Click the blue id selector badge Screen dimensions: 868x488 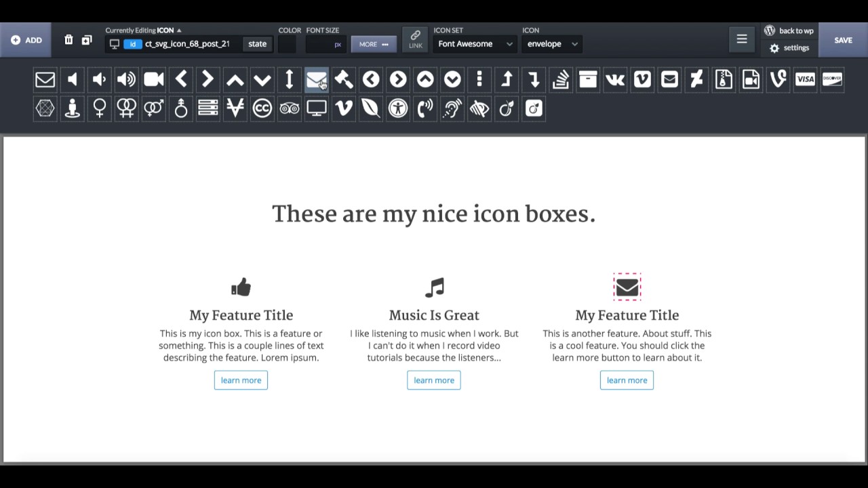tap(132, 44)
